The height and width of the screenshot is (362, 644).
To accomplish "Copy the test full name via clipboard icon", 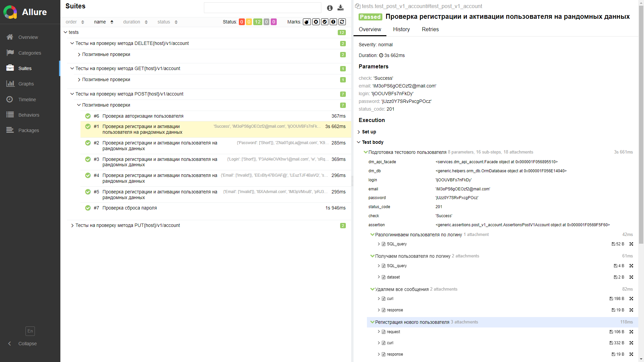I will (x=358, y=6).
